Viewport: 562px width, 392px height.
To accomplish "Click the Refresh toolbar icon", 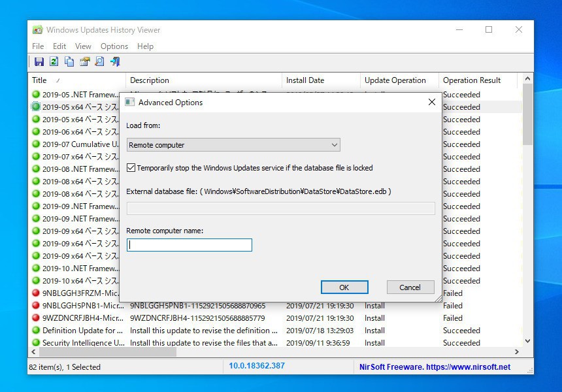I will (54, 62).
